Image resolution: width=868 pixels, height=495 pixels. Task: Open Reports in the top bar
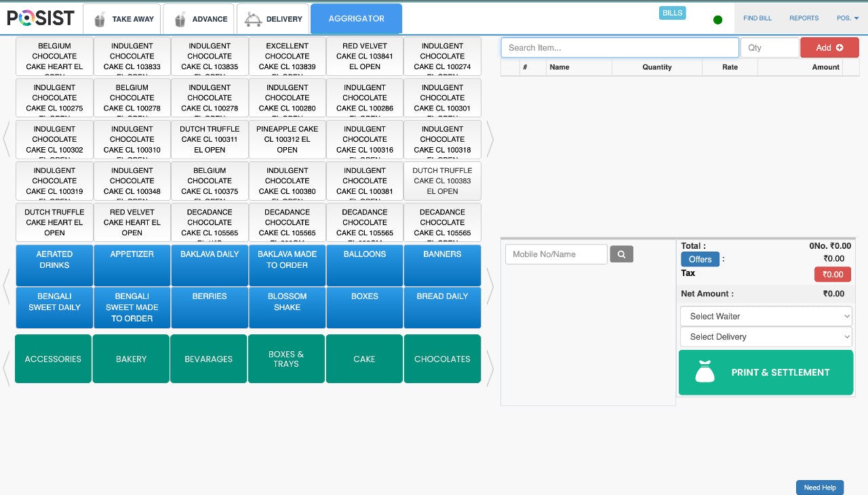click(804, 18)
